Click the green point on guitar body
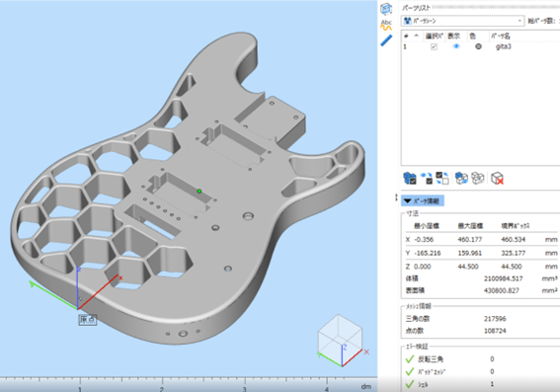Viewport: 560px width, 392px height. point(200,192)
